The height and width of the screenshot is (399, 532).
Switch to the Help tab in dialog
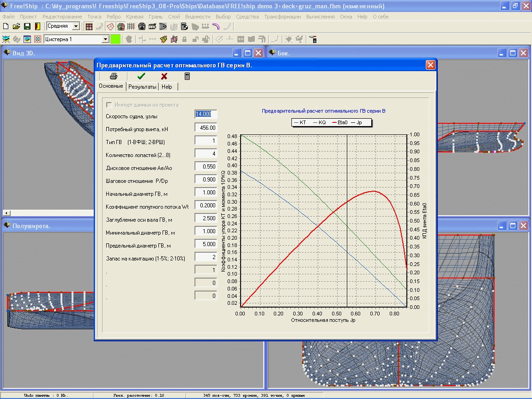point(167,87)
